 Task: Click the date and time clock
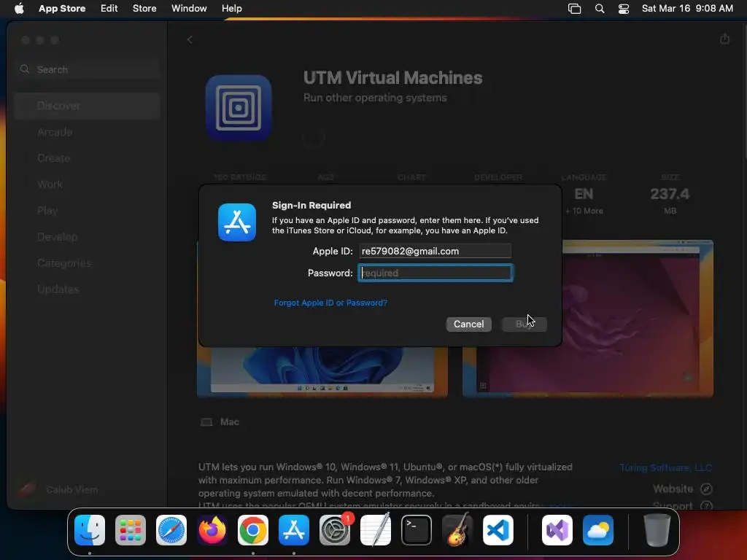coord(687,8)
